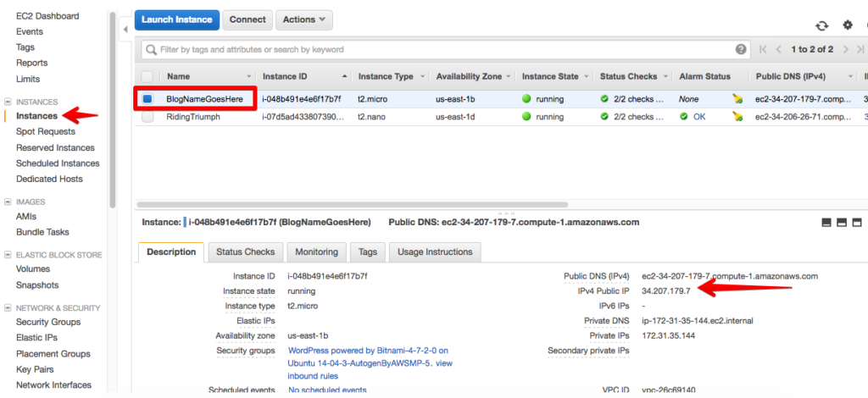Open the Name column filter arrow
The image size is (868, 398).
pos(248,77)
